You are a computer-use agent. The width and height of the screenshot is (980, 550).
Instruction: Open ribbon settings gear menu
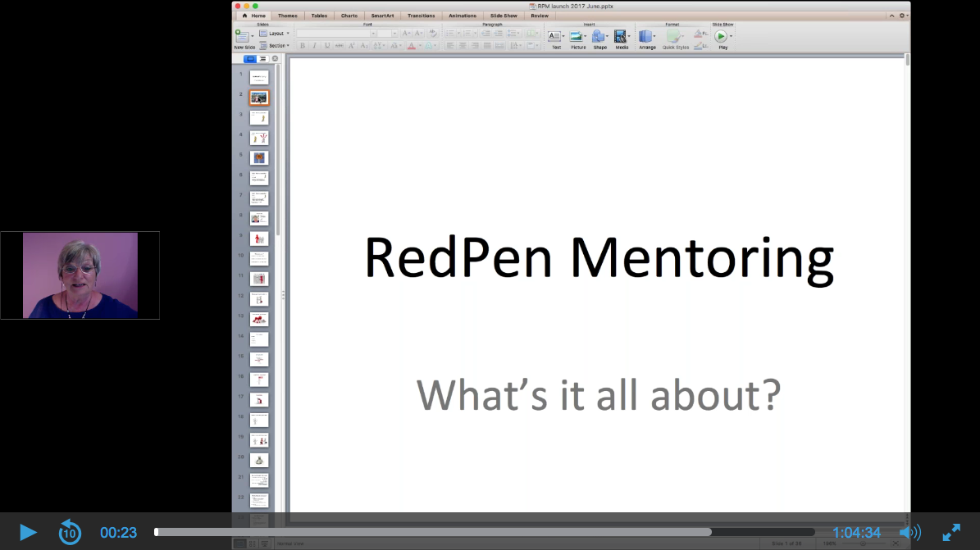point(902,16)
